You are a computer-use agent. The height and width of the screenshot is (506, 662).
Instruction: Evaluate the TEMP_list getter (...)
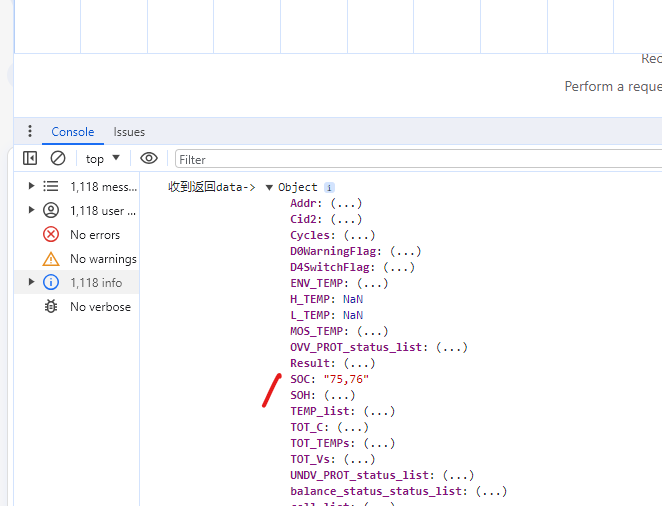coord(379,411)
